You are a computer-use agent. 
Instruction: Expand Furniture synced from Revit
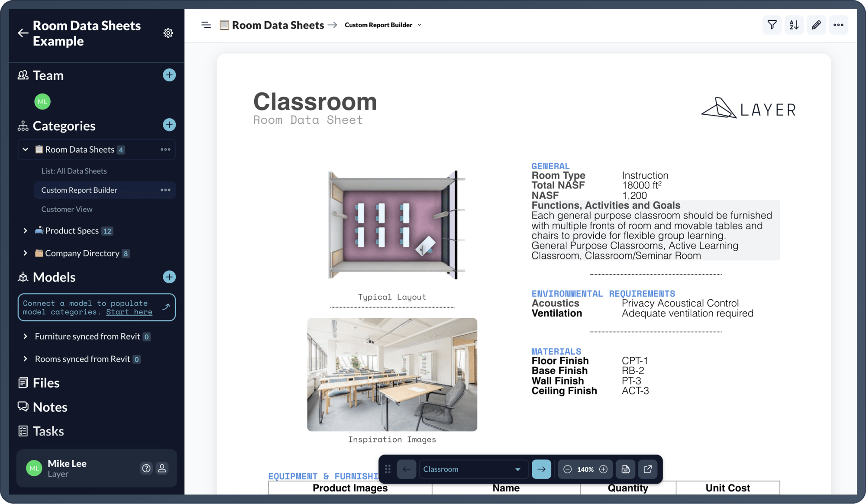(25, 336)
